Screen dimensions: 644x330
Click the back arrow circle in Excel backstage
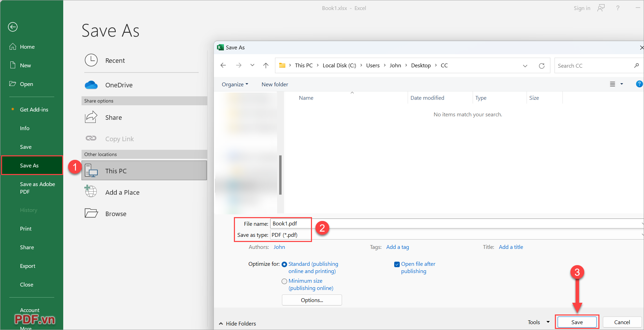(x=13, y=27)
